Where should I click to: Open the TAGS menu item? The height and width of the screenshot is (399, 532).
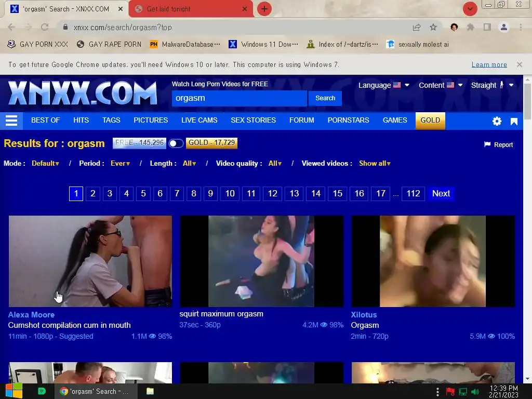pyautogui.click(x=111, y=120)
